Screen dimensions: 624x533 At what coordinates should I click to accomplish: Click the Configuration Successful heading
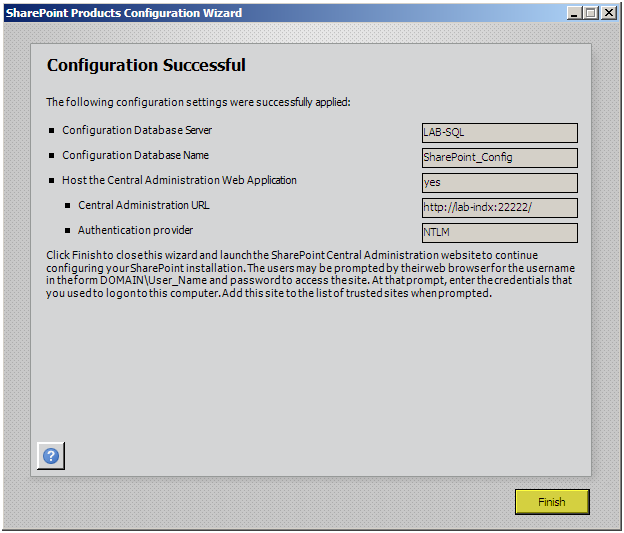pos(146,65)
